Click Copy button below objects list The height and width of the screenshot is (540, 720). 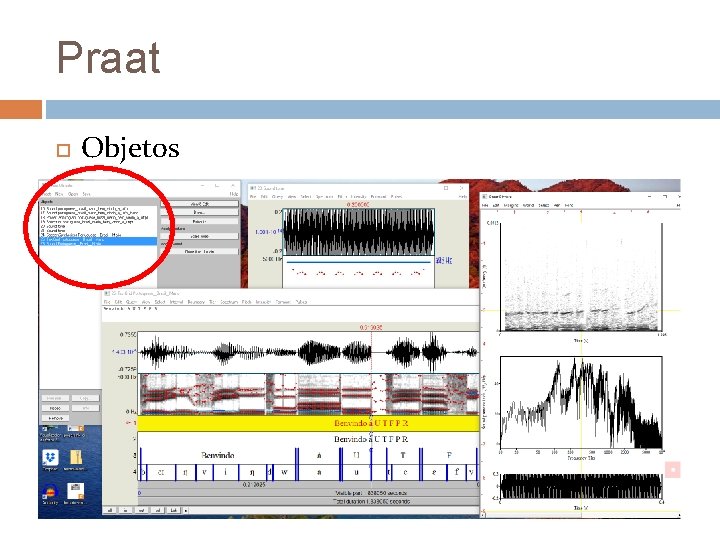(x=85, y=398)
